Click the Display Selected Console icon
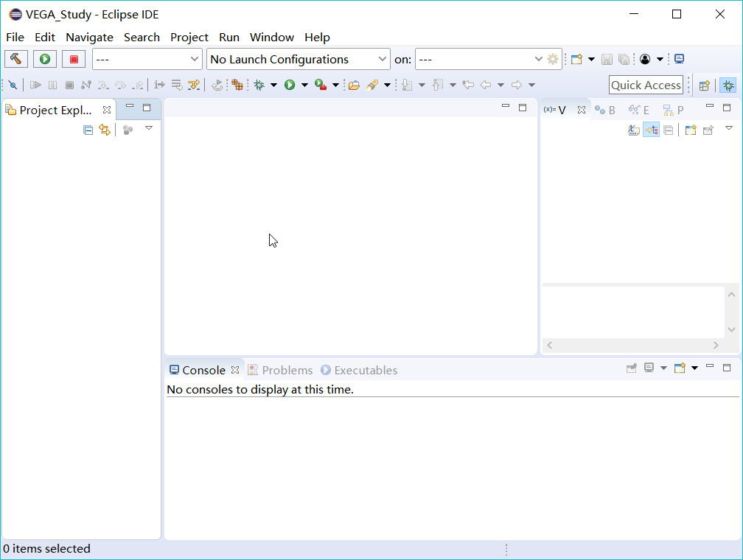The width and height of the screenshot is (743, 560). tap(649, 368)
